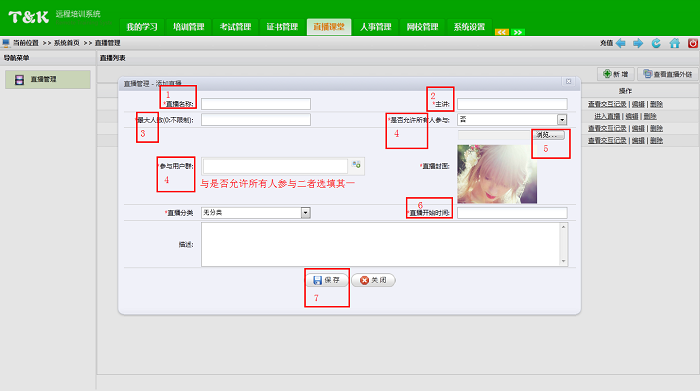Click 系统首页 in the breadcrumb

[x=67, y=43]
